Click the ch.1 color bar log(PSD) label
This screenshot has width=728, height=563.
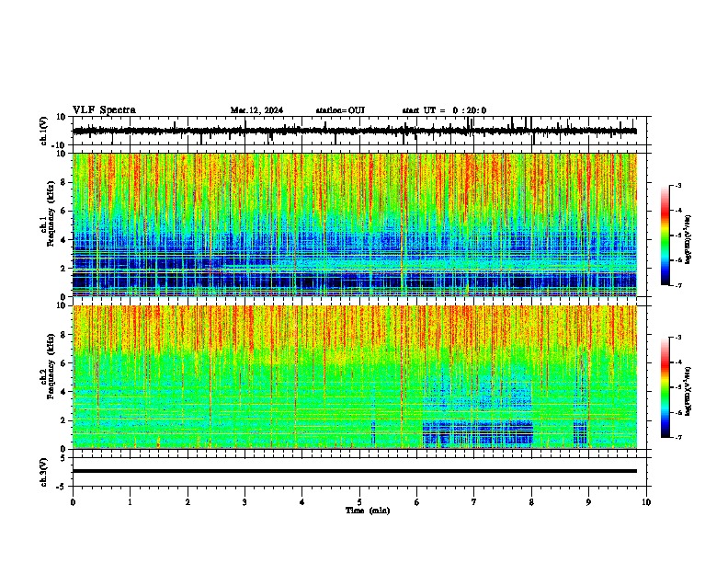click(x=688, y=239)
